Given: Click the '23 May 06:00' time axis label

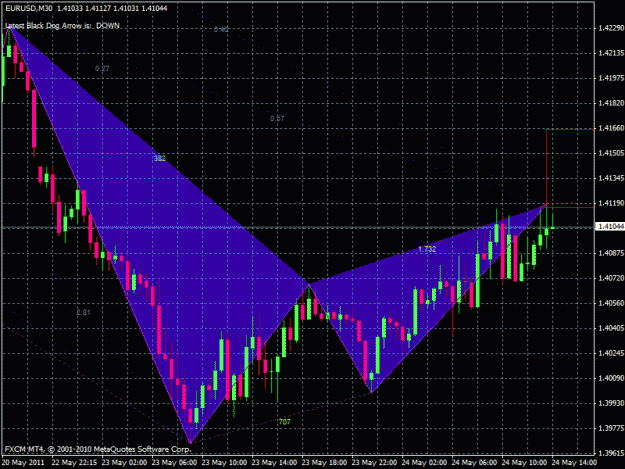Looking at the screenshot, I should (174, 463).
